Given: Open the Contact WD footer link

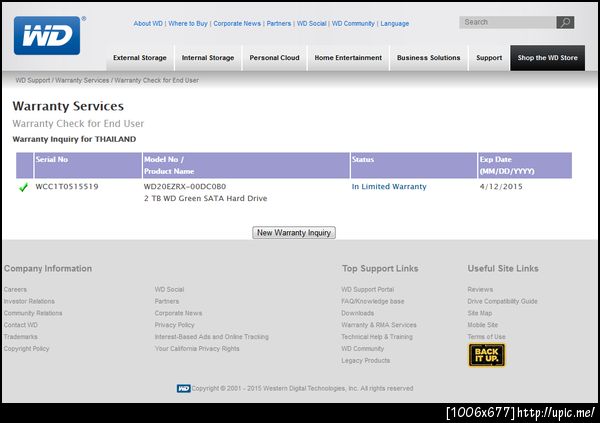Looking at the screenshot, I should pyautogui.click(x=21, y=325).
